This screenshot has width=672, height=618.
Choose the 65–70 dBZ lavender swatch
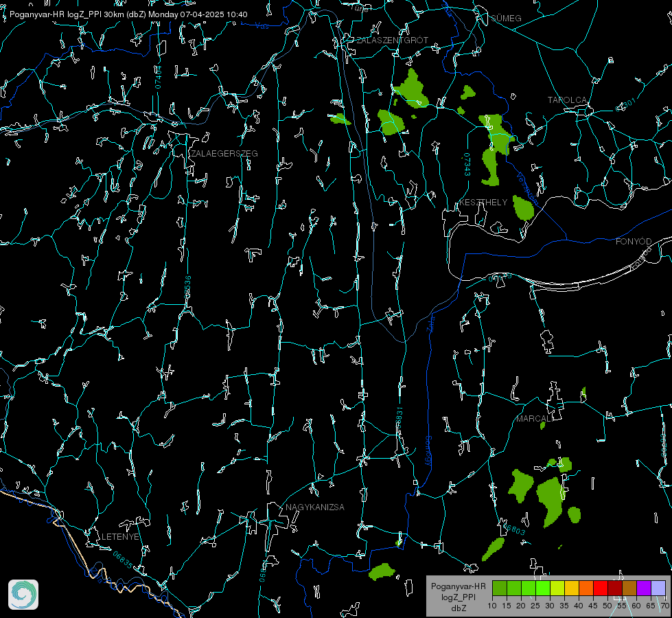pyautogui.click(x=658, y=588)
